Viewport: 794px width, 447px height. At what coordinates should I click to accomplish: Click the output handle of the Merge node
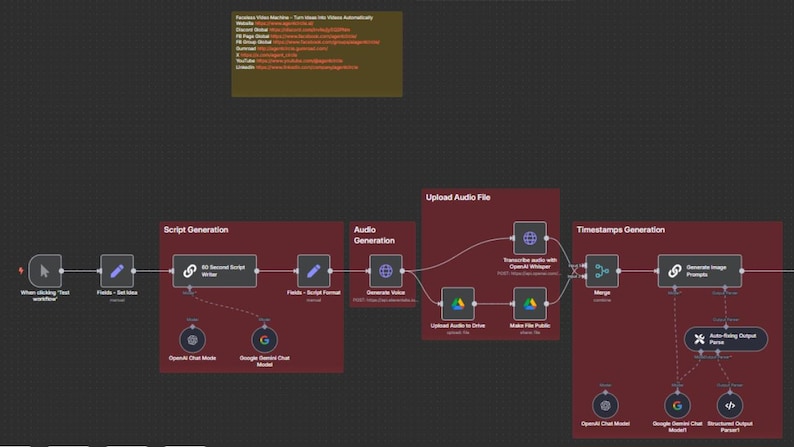point(619,271)
